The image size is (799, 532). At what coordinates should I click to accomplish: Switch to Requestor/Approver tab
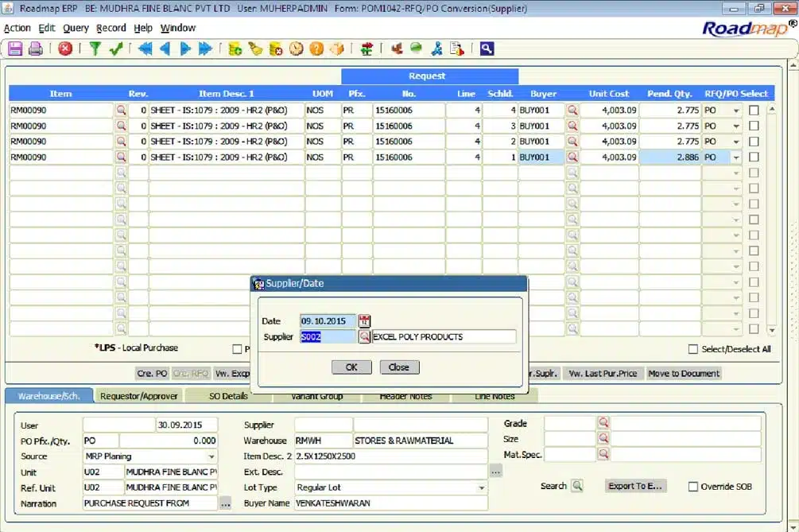[138, 396]
